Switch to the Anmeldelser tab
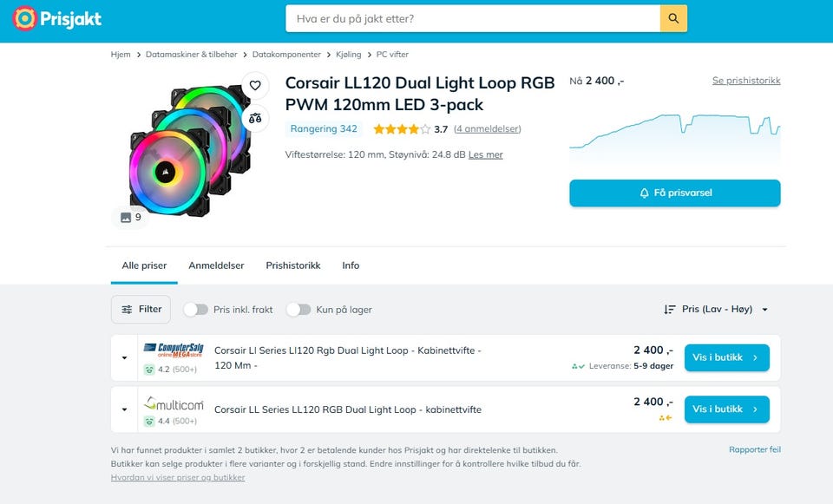 pos(216,265)
